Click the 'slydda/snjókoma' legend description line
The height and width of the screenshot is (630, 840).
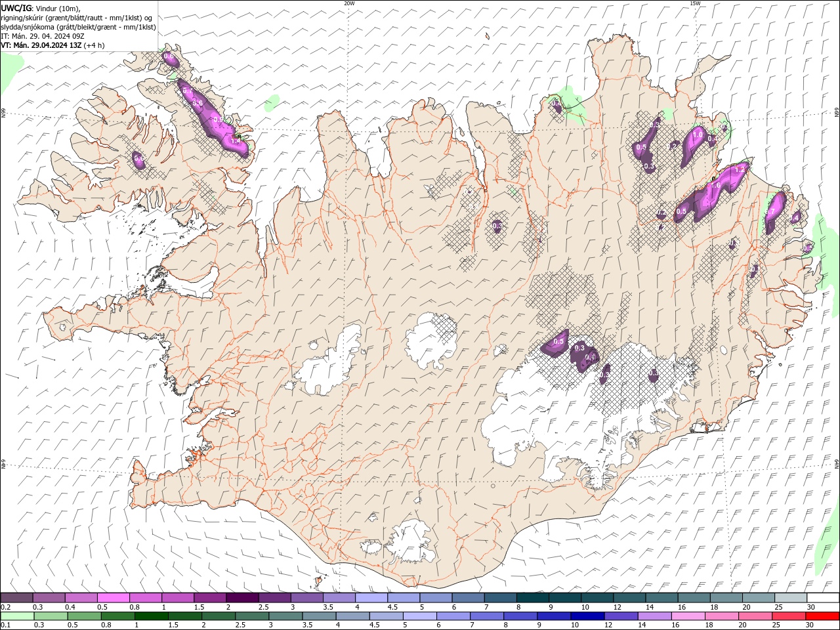[78, 27]
